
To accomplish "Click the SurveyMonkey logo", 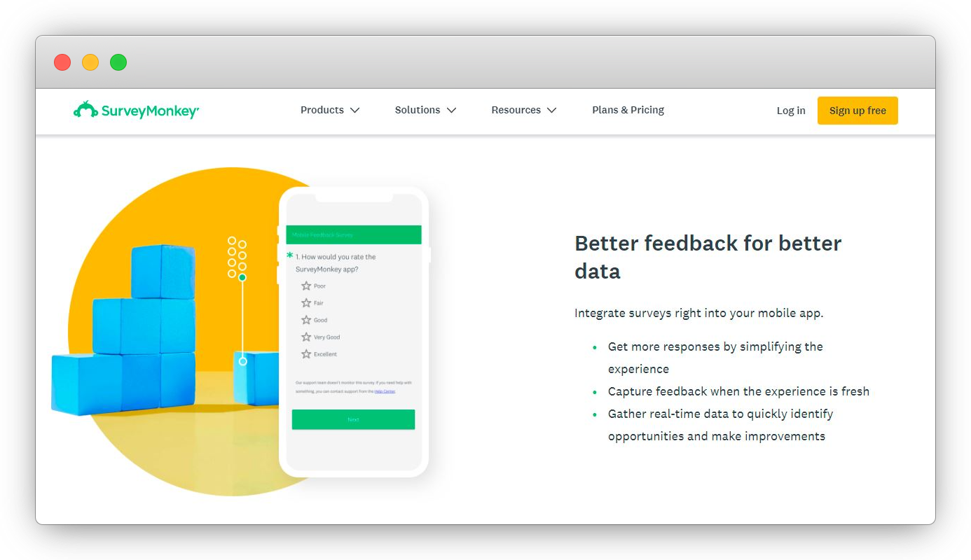I will [x=136, y=110].
